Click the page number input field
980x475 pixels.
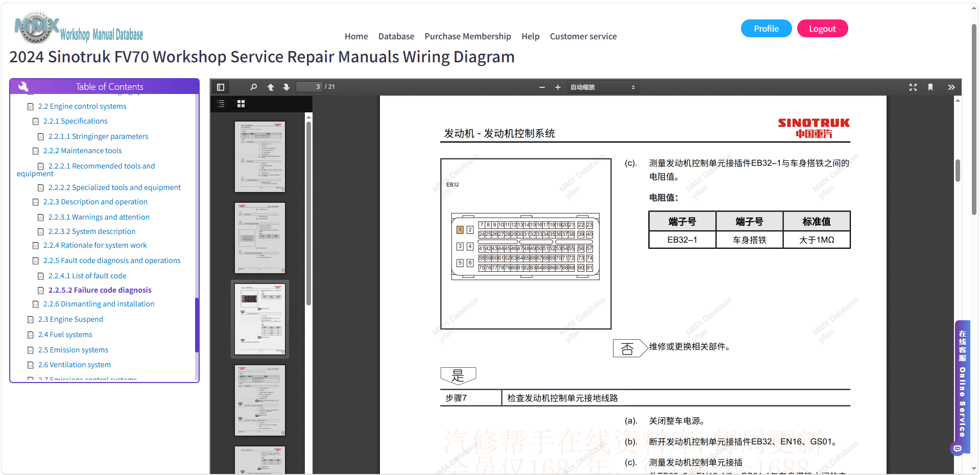[309, 87]
